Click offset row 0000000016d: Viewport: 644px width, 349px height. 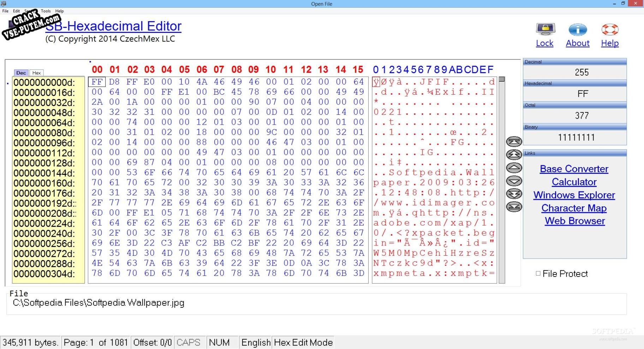(x=44, y=93)
